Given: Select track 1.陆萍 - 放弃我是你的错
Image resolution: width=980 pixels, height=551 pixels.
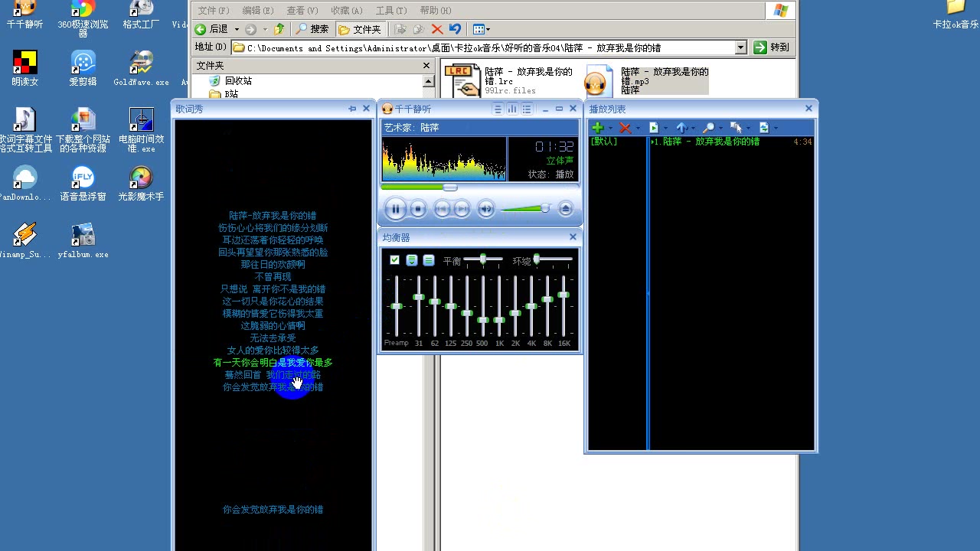Looking at the screenshot, I should 732,142.
